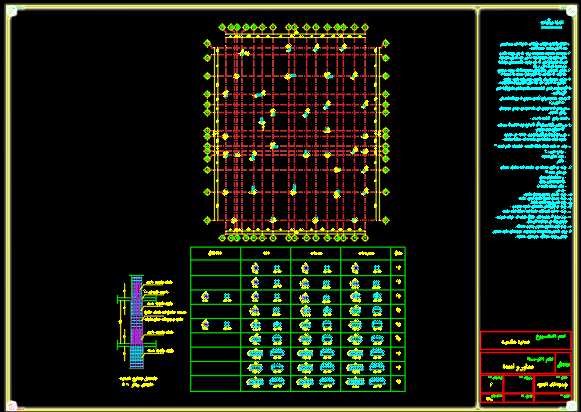Click the red structural grid plan drawing

(296, 133)
